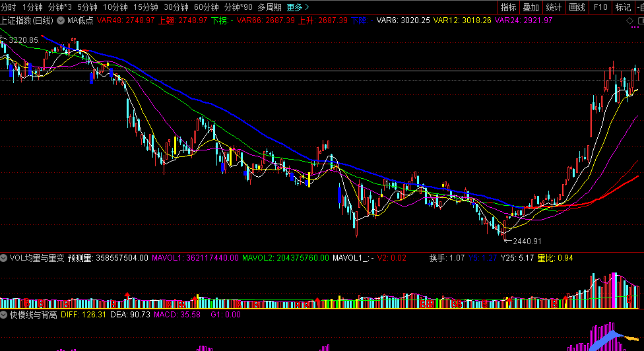Click the 上证指数(日线) chart title
This screenshot has width=644, height=351.
click(26, 20)
